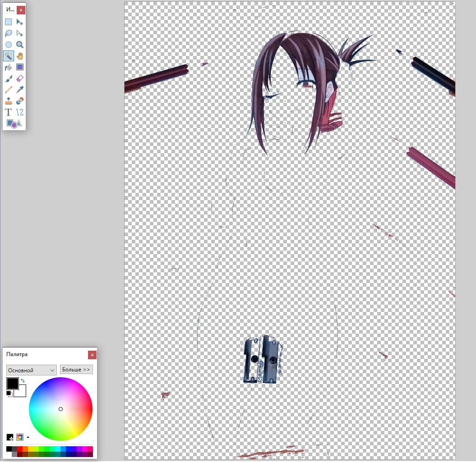476x462 pixels.
Task: Select the Text tool
Action: 9,112
